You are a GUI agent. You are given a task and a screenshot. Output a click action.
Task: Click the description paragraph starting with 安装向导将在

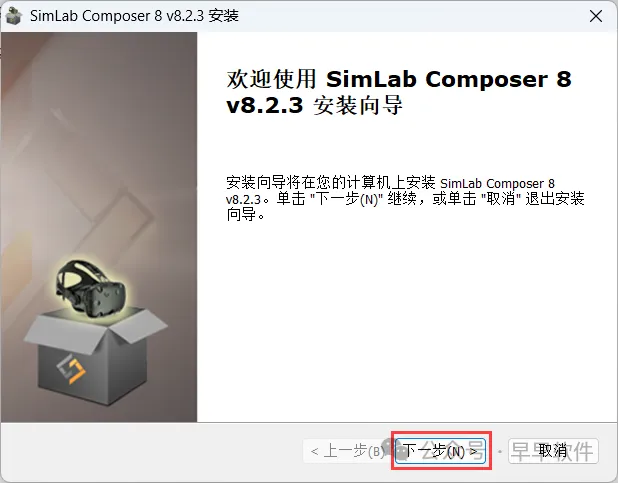pyautogui.click(x=405, y=199)
